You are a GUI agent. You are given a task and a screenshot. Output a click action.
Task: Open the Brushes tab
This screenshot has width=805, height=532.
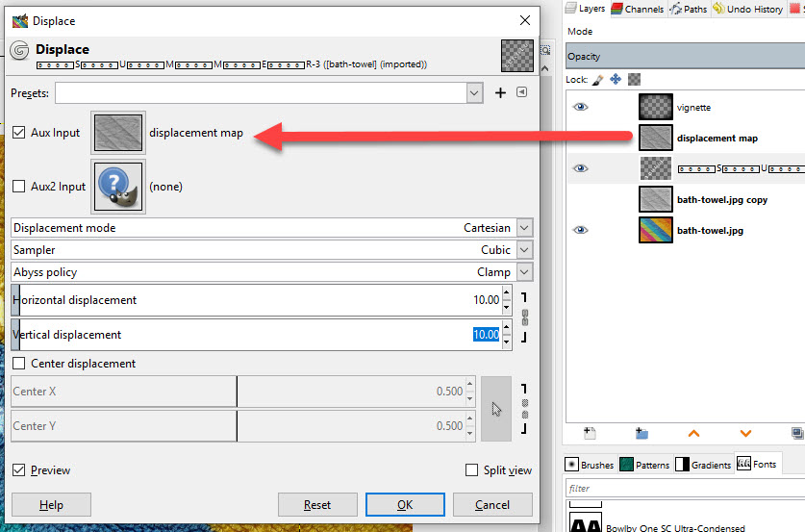[x=590, y=465]
